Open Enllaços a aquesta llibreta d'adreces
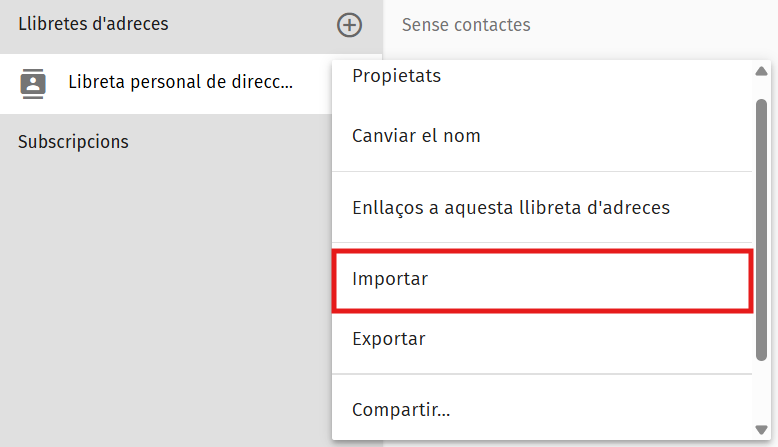The image size is (778, 447). [x=542, y=207]
